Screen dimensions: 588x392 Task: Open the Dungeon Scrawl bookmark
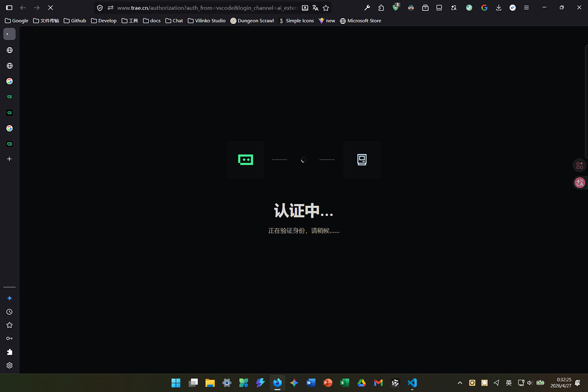252,20
